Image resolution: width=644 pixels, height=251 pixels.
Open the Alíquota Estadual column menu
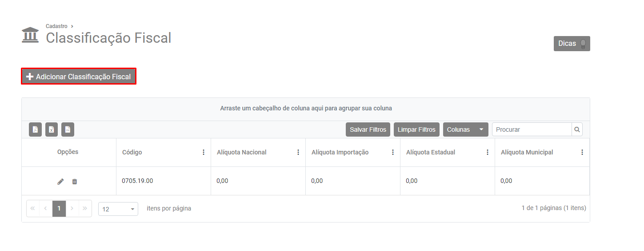pos(488,152)
